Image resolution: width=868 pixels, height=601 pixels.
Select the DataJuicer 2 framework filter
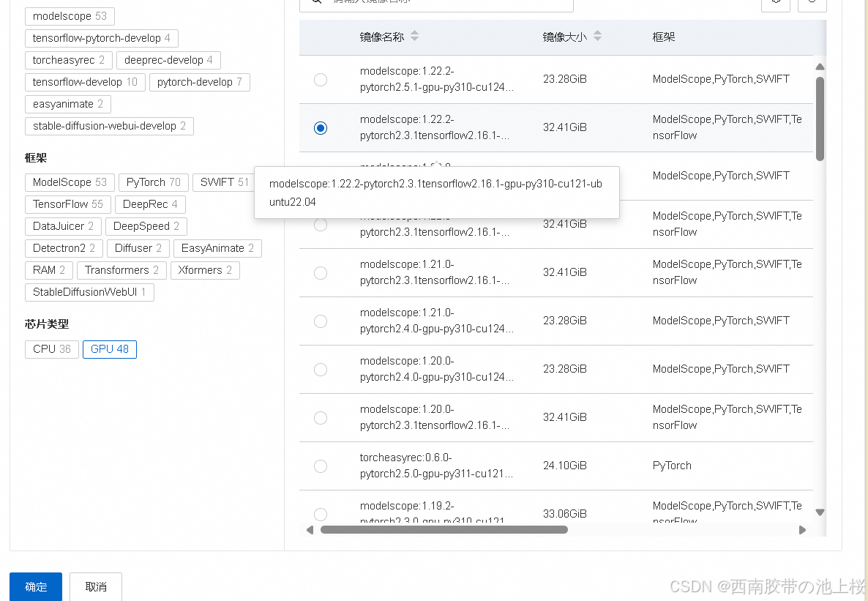pyautogui.click(x=63, y=226)
